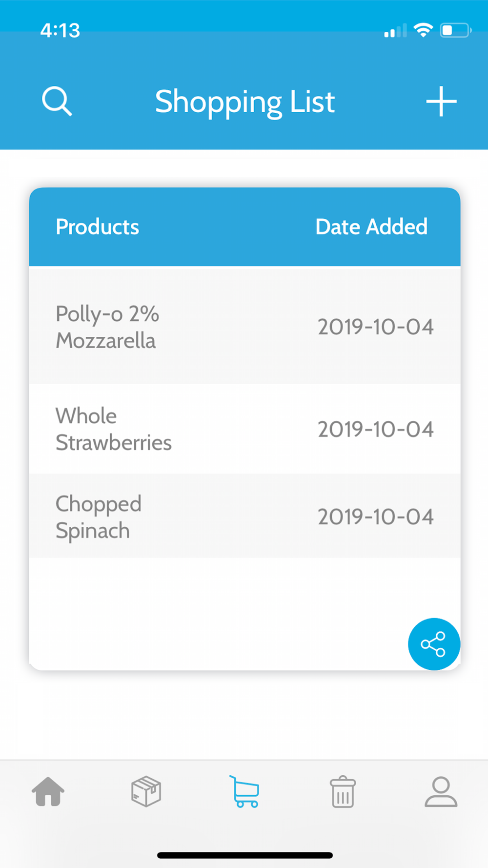This screenshot has width=488, height=868.
Task: Tap the date beside Whole Strawberries
Action: 376,429
